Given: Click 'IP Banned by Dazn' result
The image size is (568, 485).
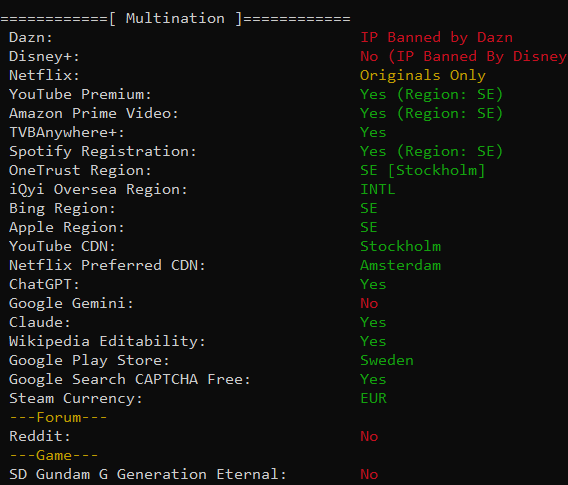Looking at the screenshot, I should click(x=437, y=37).
